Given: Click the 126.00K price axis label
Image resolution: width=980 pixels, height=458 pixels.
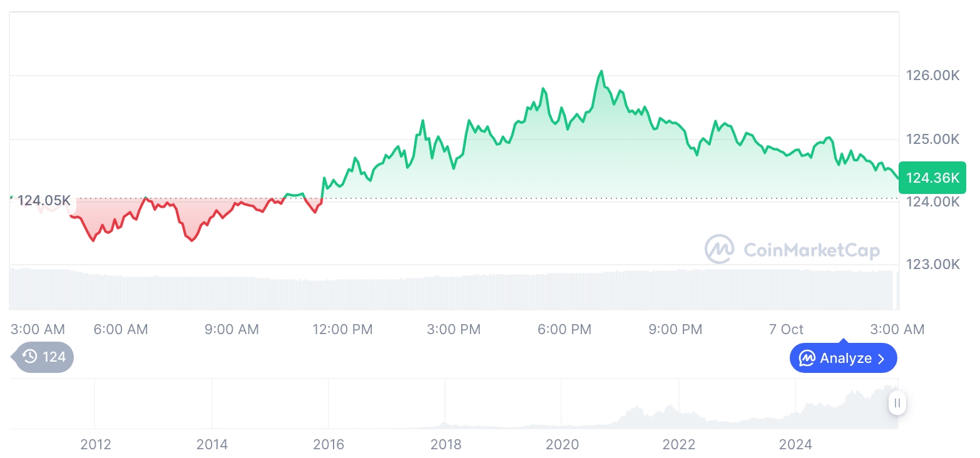Looking at the screenshot, I should pos(932,76).
